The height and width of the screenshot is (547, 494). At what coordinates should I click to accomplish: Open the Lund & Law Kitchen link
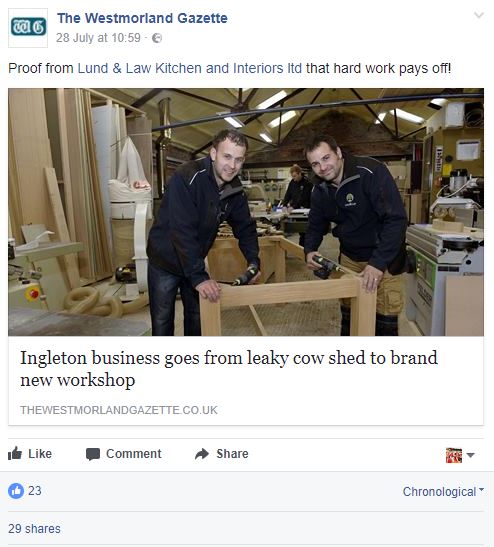coord(189,68)
